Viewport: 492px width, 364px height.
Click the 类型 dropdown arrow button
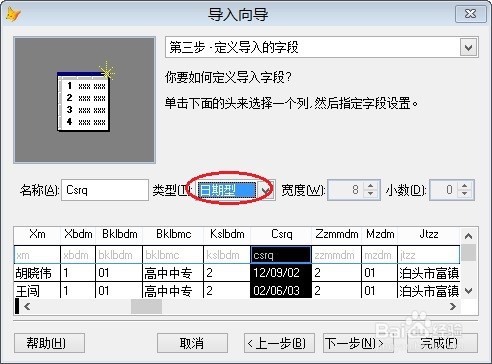point(266,191)
